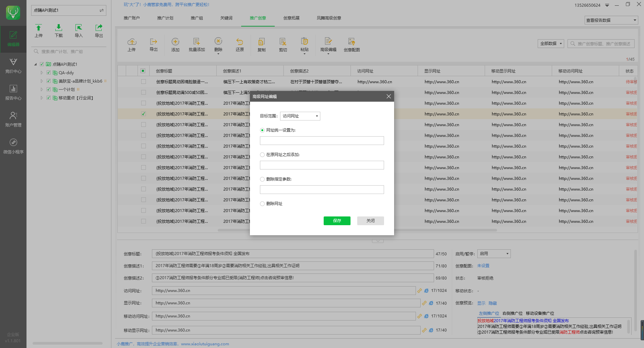Click the link icon next to 访问网址 field
644x348 pixels.
click(x=420, y=291)
